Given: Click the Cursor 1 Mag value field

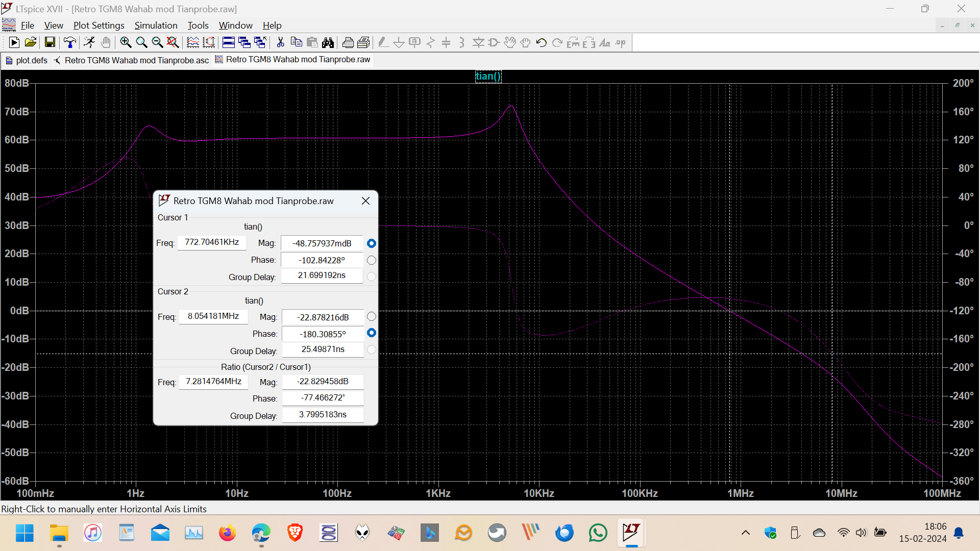Looking at the screenshot, I should [x=322, y=243].
